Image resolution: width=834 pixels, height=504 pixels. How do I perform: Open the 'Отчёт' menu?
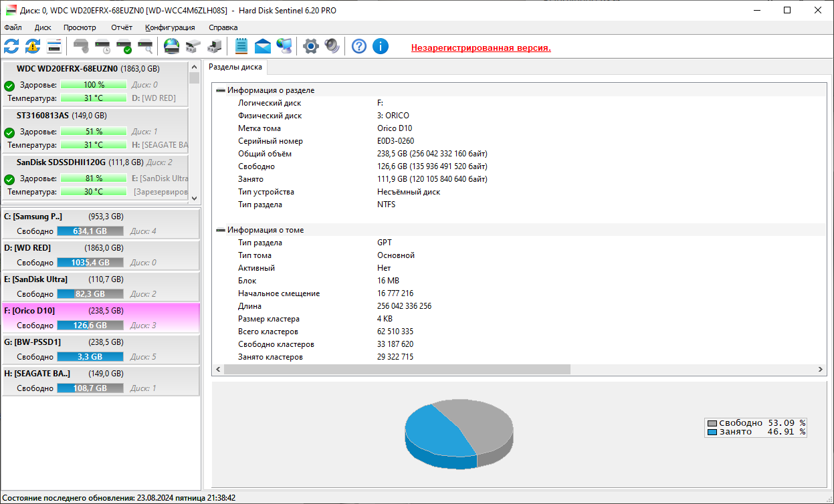pyautogui.click(x=122, y=27)
